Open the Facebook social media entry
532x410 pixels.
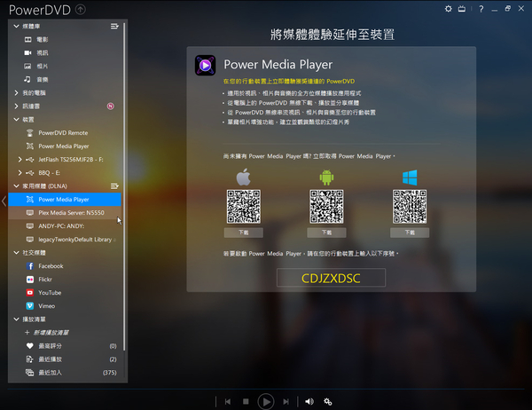pyautogui.click(x=50, y=265)
